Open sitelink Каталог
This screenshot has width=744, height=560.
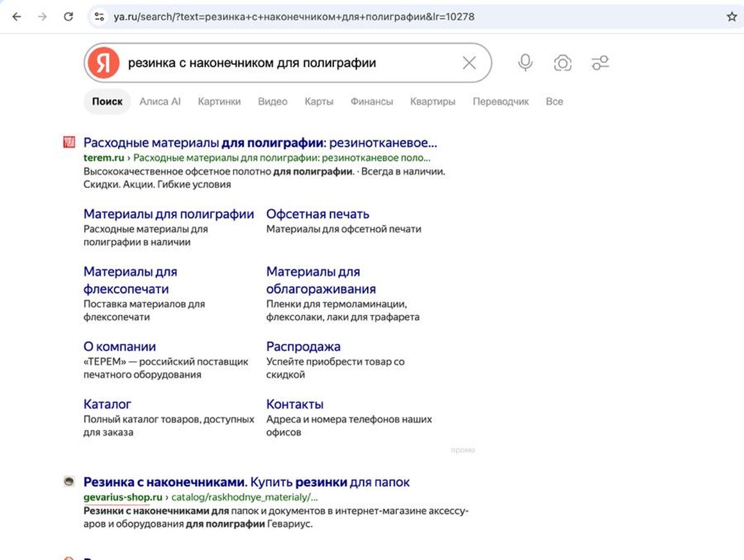tap(107, 404)
